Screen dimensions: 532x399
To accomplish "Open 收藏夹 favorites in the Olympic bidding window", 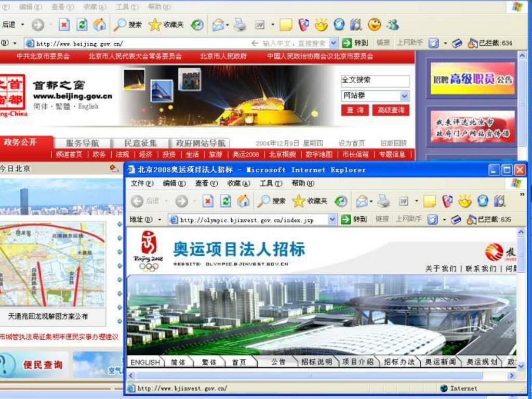I will click(x=310, y=202).
